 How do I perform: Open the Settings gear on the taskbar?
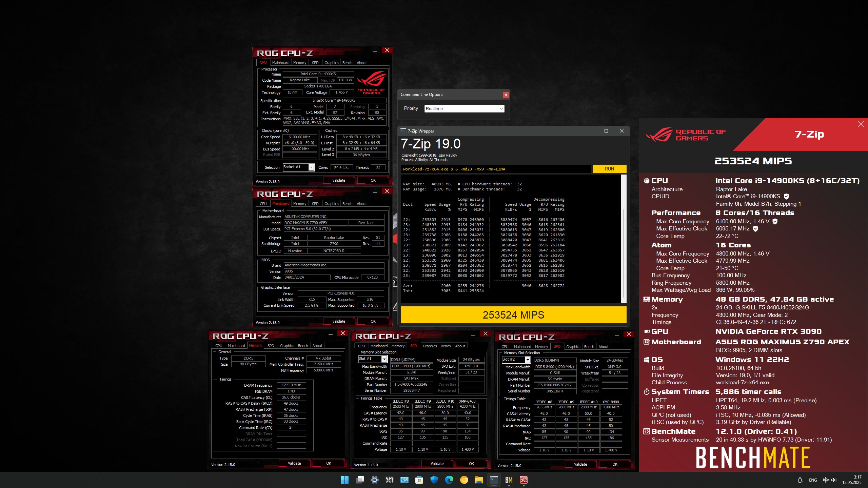(x=374, y=480)
